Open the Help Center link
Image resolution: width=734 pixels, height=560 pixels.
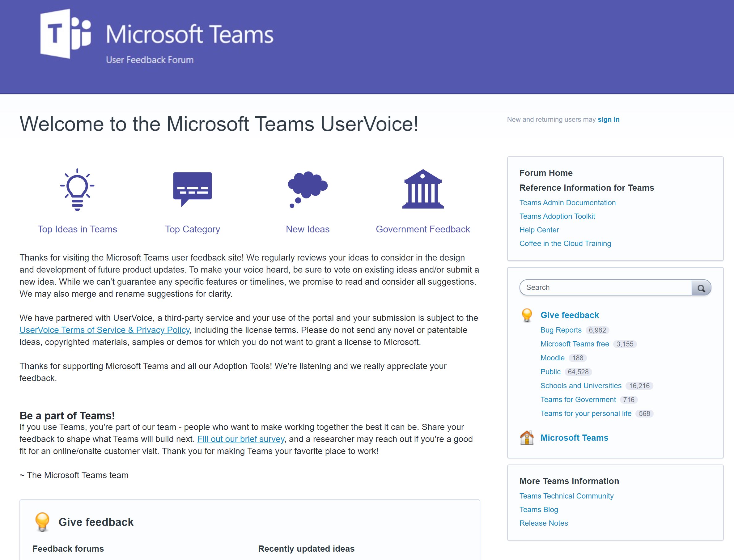tap(539, 230)
